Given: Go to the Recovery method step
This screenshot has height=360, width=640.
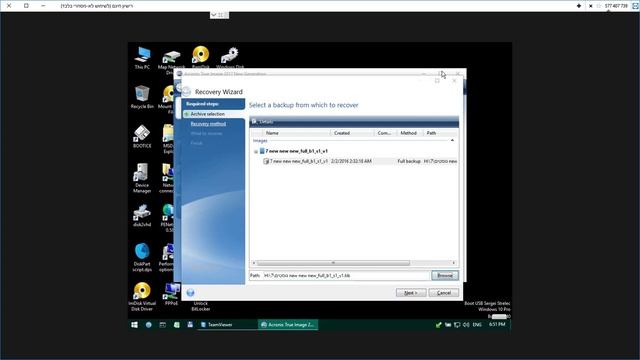Looking at the screenshot, I should click(208, 124).
